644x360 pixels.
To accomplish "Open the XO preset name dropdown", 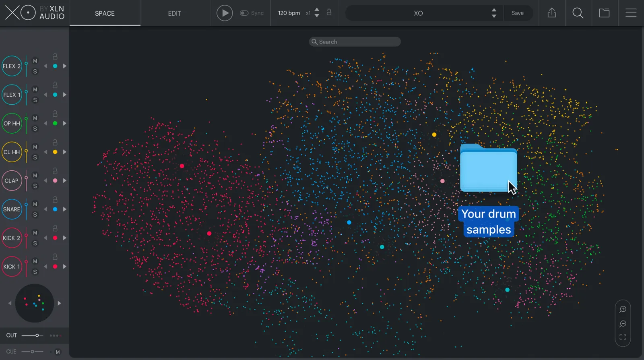I will 418,13.
